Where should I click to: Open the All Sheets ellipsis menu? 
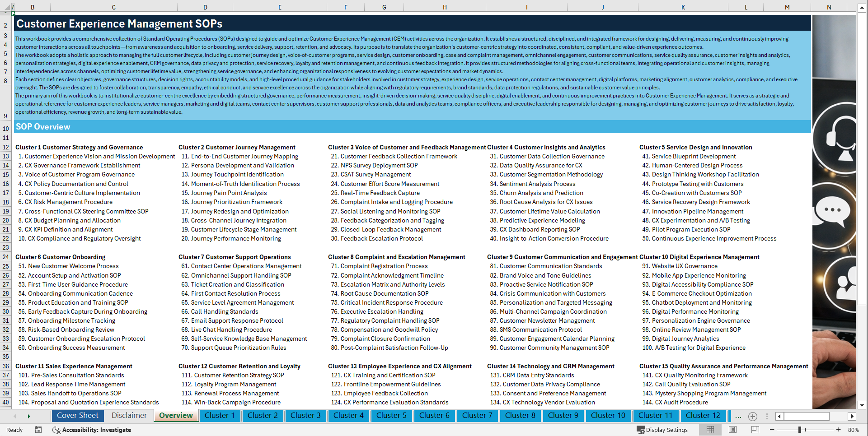tap(738, 416)
